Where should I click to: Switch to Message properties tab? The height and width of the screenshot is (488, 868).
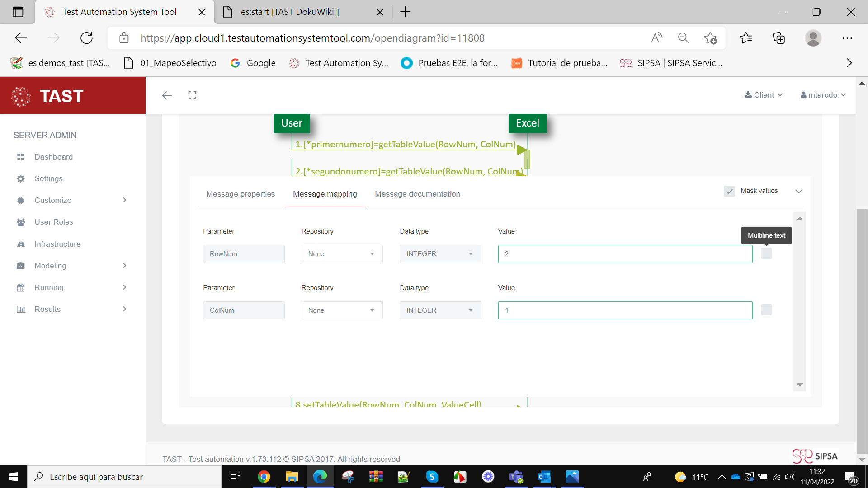pos(241,194)
